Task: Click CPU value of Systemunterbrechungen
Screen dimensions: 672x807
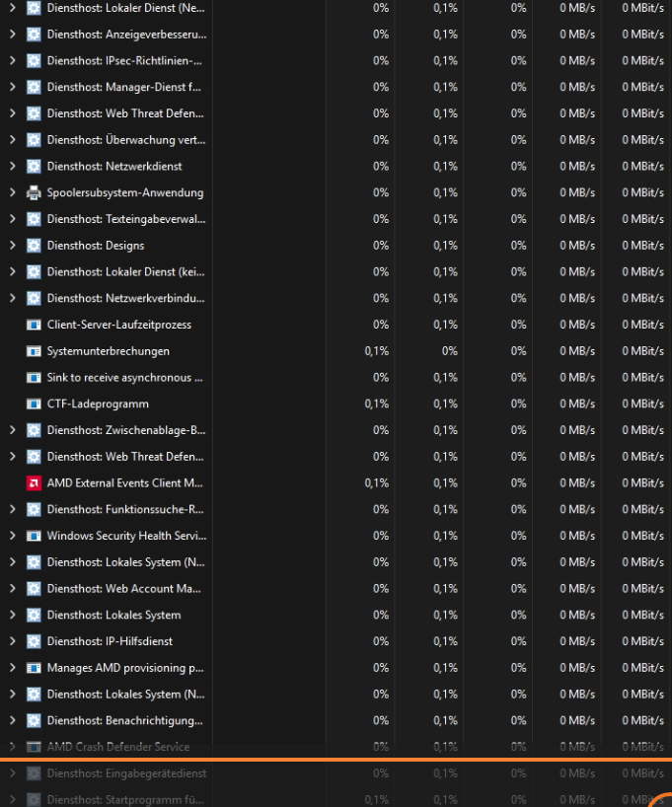Action: coord(376,351)
